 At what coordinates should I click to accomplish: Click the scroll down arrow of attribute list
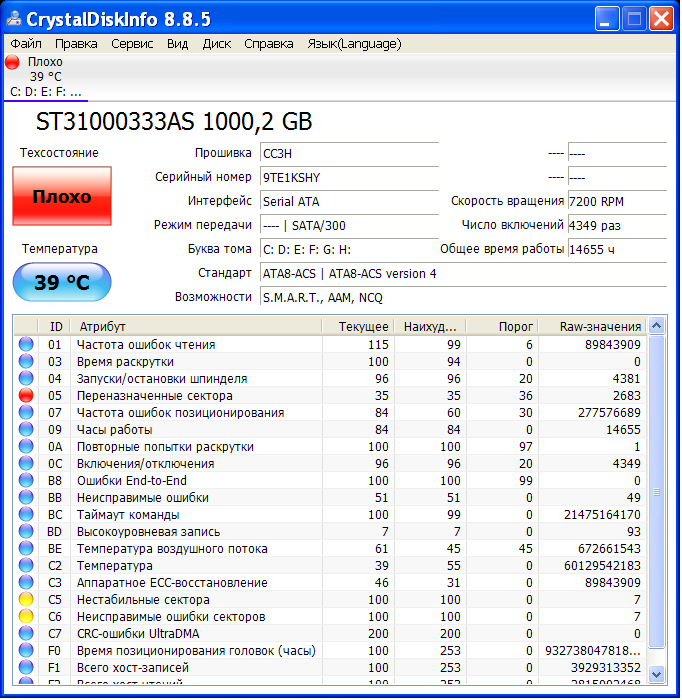[657, 674]
